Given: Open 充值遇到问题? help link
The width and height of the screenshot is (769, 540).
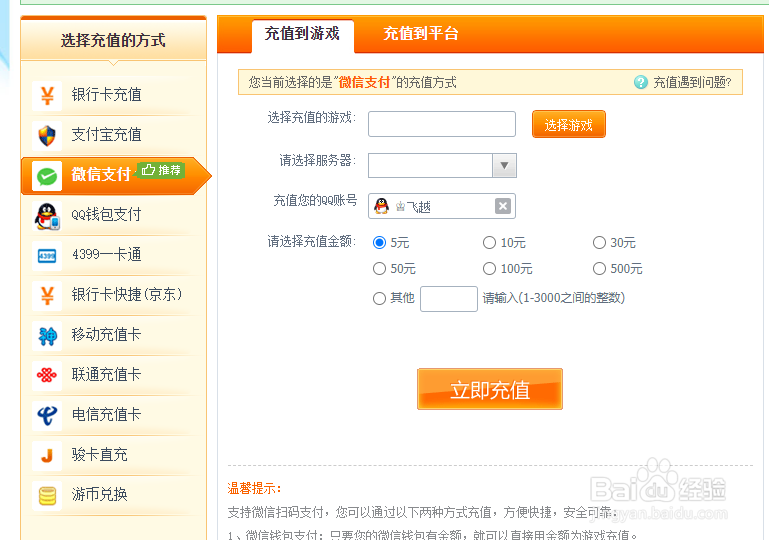Looking at the screenshot, I should click(692, 82).
